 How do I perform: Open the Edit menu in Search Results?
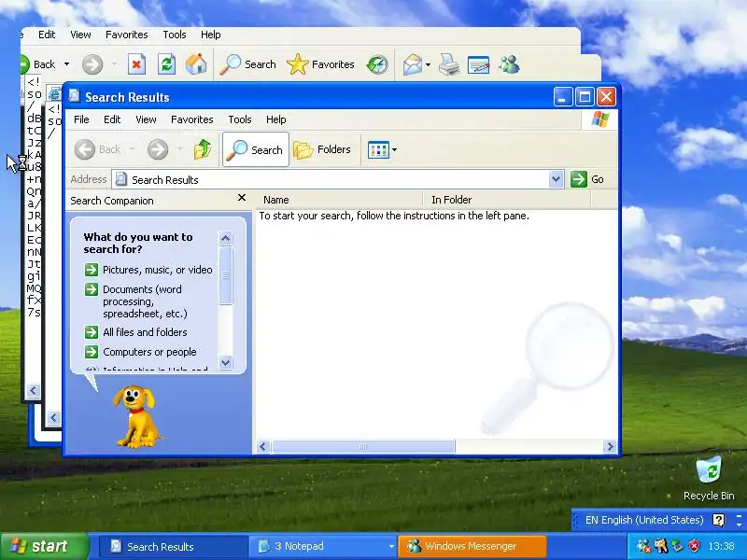click(112, 119)
